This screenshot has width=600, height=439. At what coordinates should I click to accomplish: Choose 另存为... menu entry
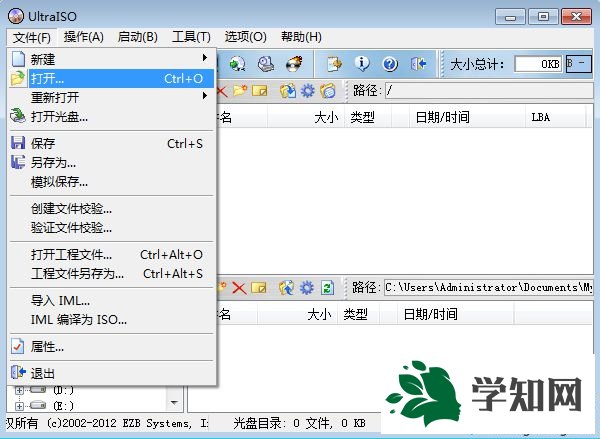[112, 163]
